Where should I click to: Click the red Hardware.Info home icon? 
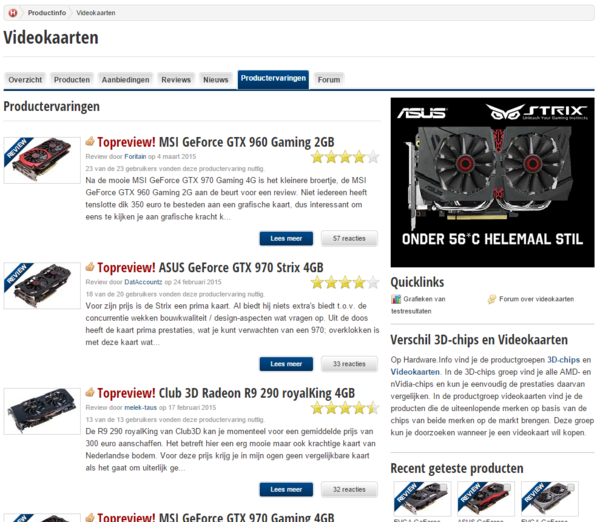(x=13, y=13)
